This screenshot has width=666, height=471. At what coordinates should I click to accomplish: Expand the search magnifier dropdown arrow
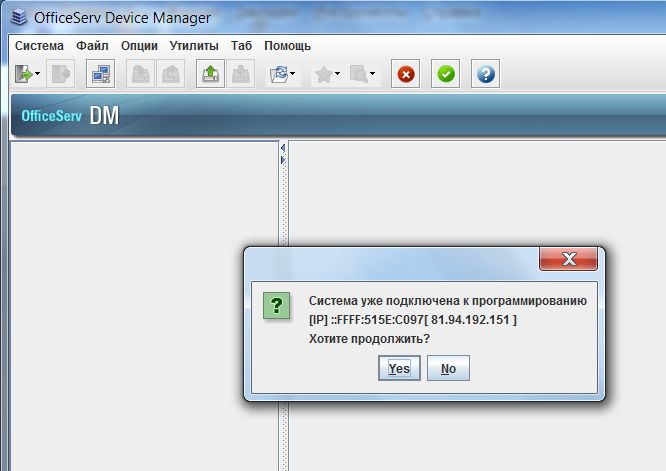pyautogui.click(x=373, y=74)
